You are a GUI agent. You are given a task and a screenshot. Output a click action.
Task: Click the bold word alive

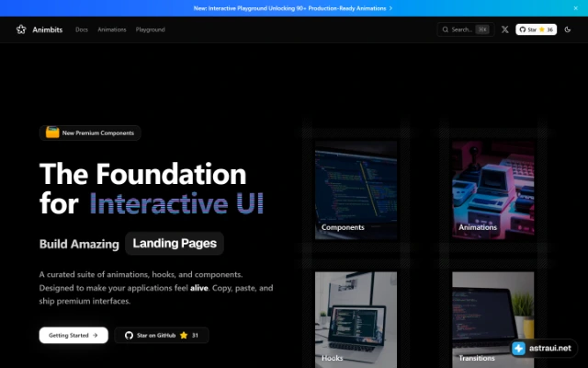199,288
